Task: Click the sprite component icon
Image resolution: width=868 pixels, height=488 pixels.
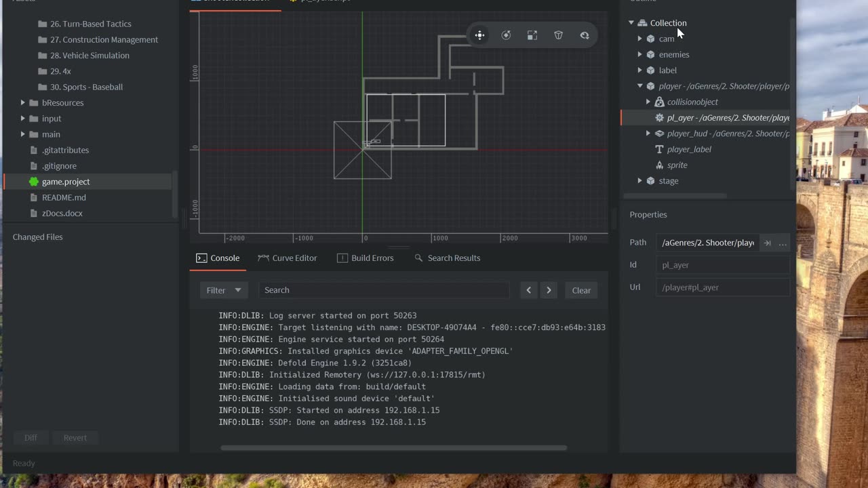Action: 659,165
